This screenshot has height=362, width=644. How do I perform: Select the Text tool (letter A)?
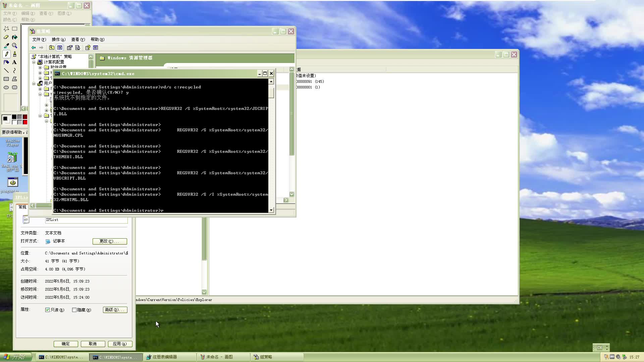click(x=14, y=62)
